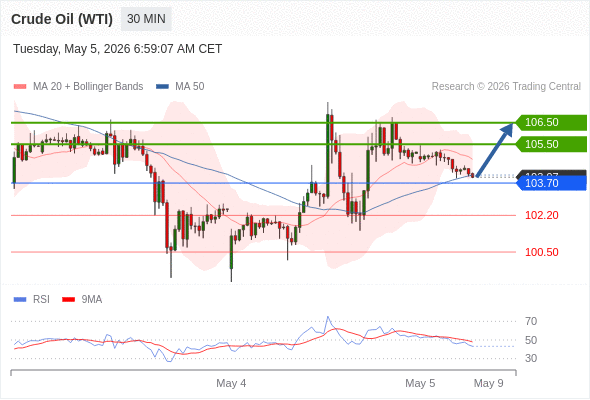The height and width of the screenshot is (400, 590).
Task: Click the RSI 50 axis value
Action: pos(531,340)
